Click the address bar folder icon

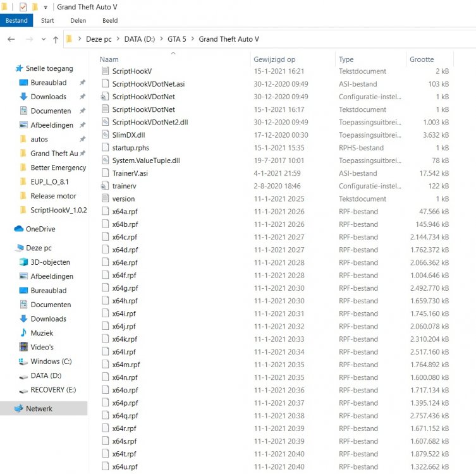69,39
